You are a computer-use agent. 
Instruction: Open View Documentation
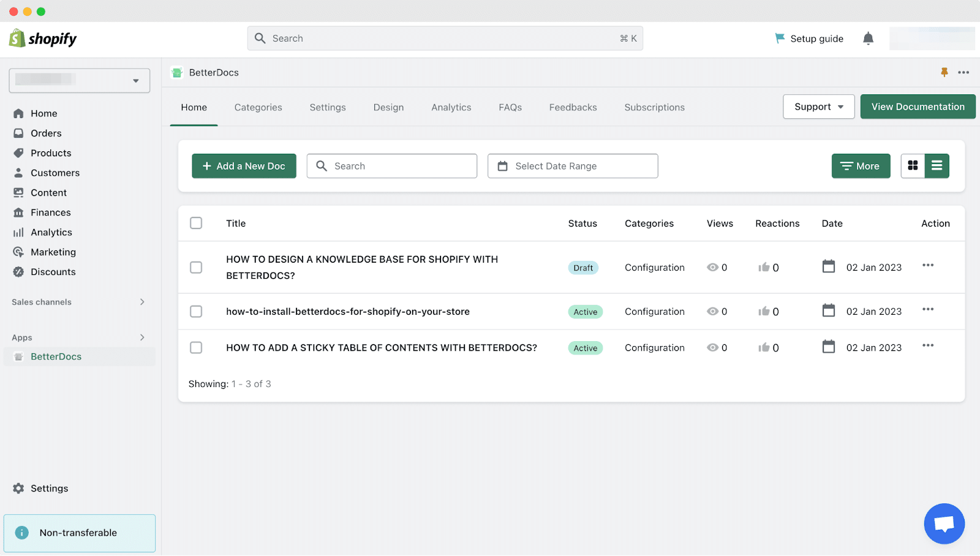[918, 106]
